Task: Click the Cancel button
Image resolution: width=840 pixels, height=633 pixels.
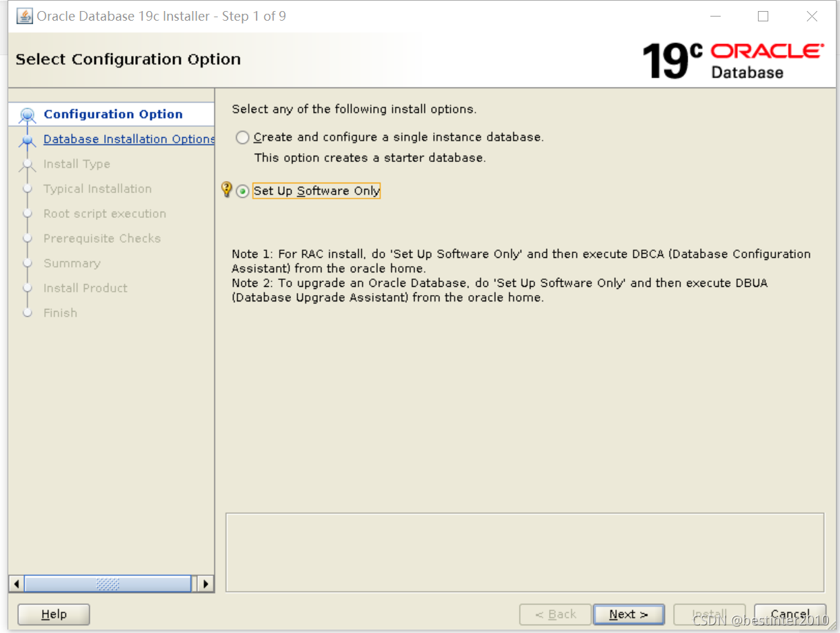Action: tap(790, 614)
